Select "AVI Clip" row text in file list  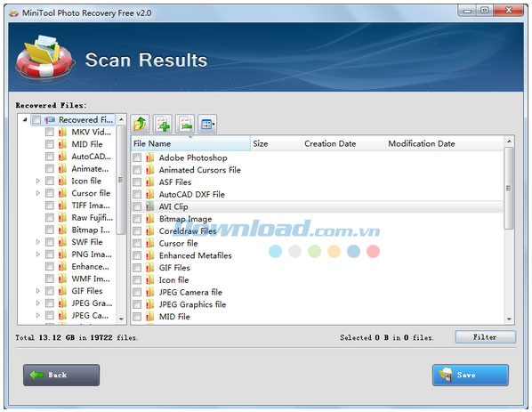tap(173, 206)
